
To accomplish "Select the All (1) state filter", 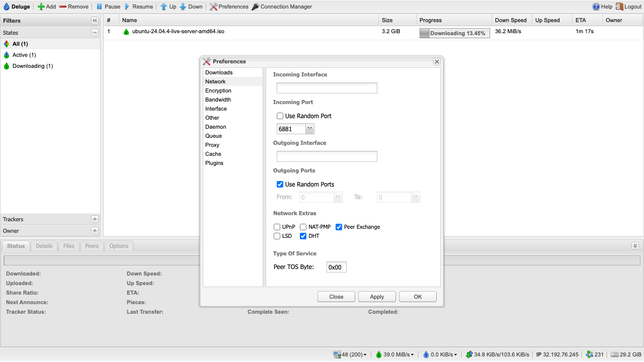I will pyautogui.click(x=50, y=44).
